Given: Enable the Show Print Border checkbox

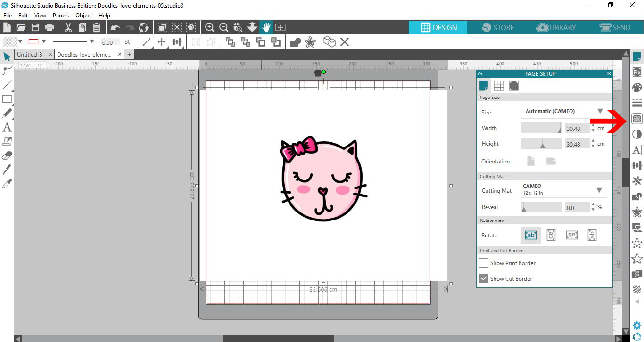Looking at the screenshot, I should (x=484, y=263).
